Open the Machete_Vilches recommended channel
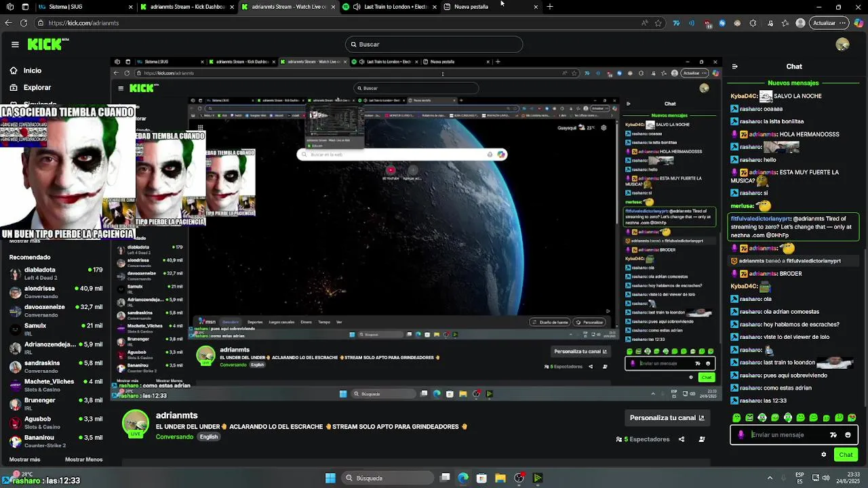The image size is (868, 488). click(x=56, y=385)
